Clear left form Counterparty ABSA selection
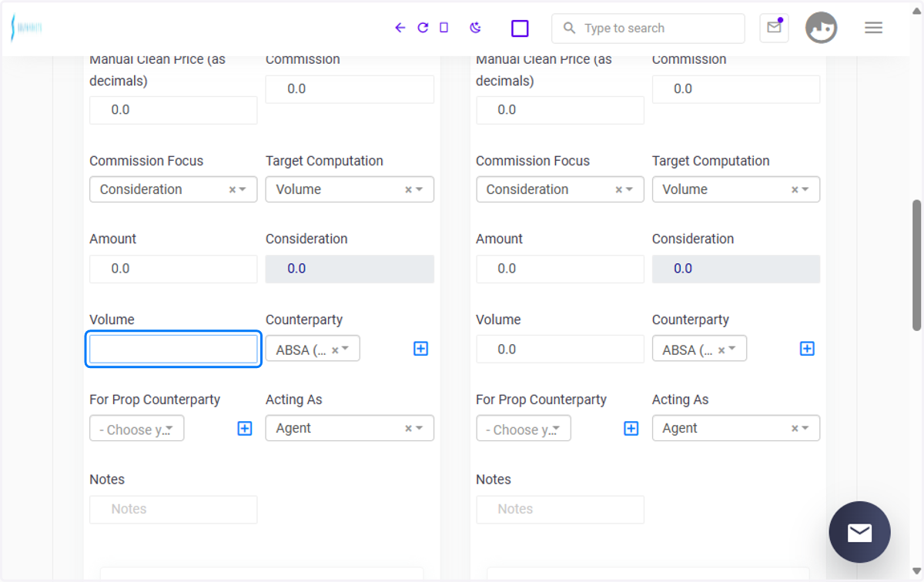This screenshot has height=582, width=924. (x=335, y=350)
